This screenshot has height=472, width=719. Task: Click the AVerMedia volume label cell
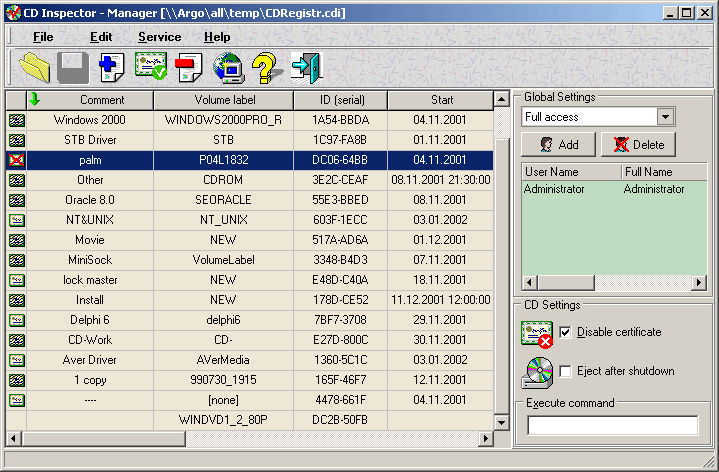coord(223,360)
